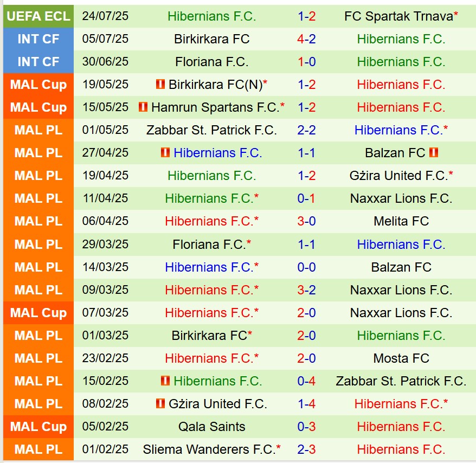The width and height of the screenshot is (476, 463).
Task: Click Naxxar Lions F.C. on 07/03/25 row
Action: [x=401, y=313]
